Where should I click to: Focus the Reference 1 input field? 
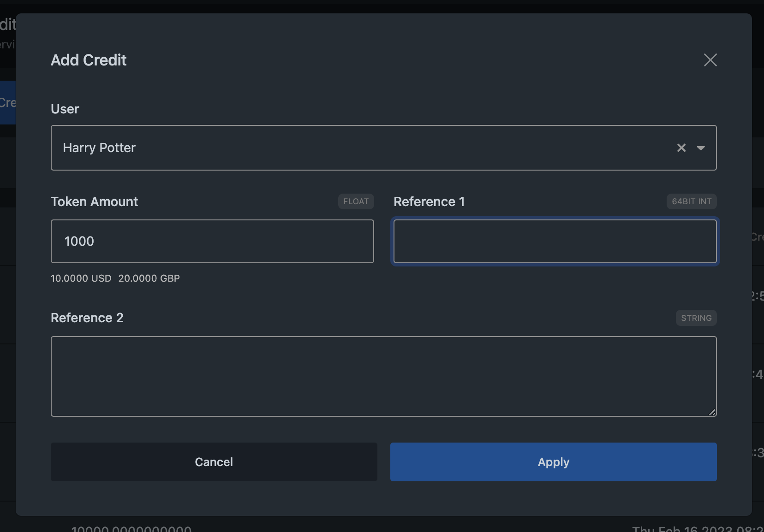[555, 241]
